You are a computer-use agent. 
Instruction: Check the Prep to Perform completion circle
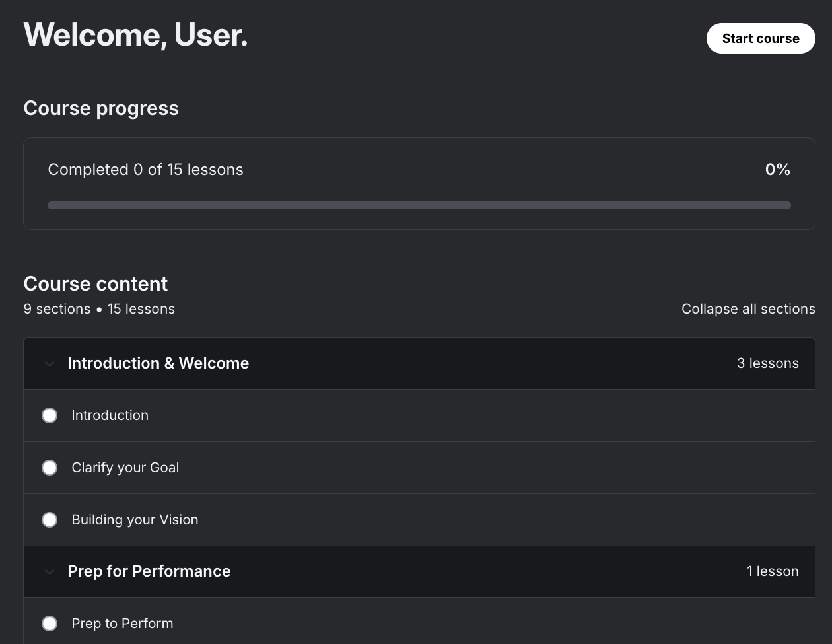[x=50, y=624]
